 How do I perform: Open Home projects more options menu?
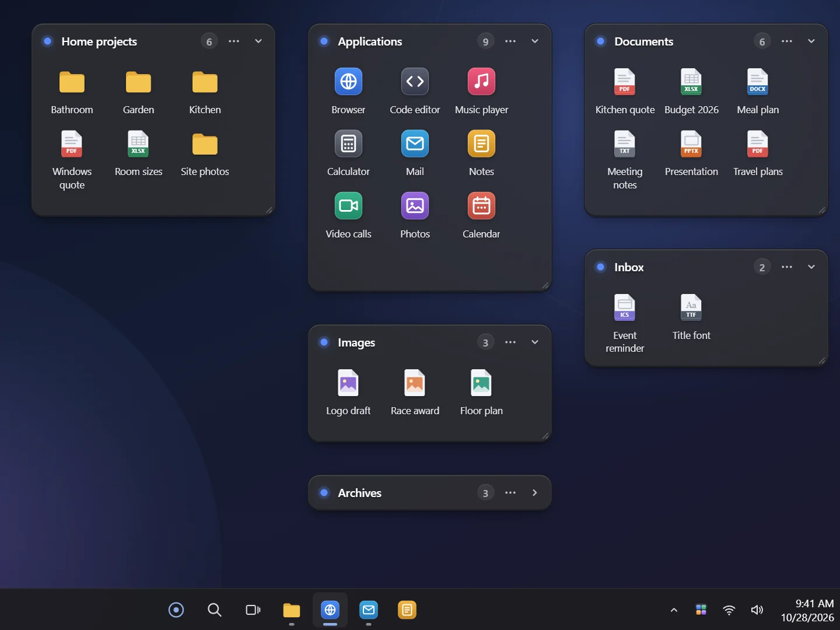234,41
